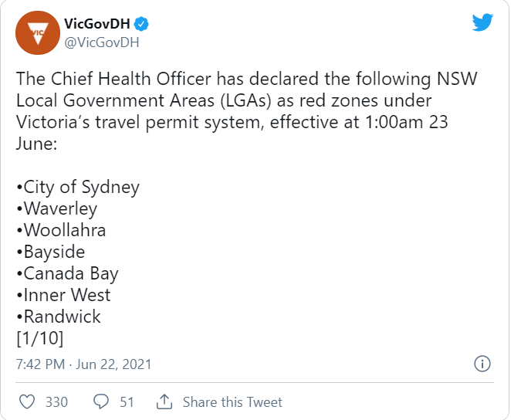Click the [1/10] thread marker

click(x=40, y=338)
